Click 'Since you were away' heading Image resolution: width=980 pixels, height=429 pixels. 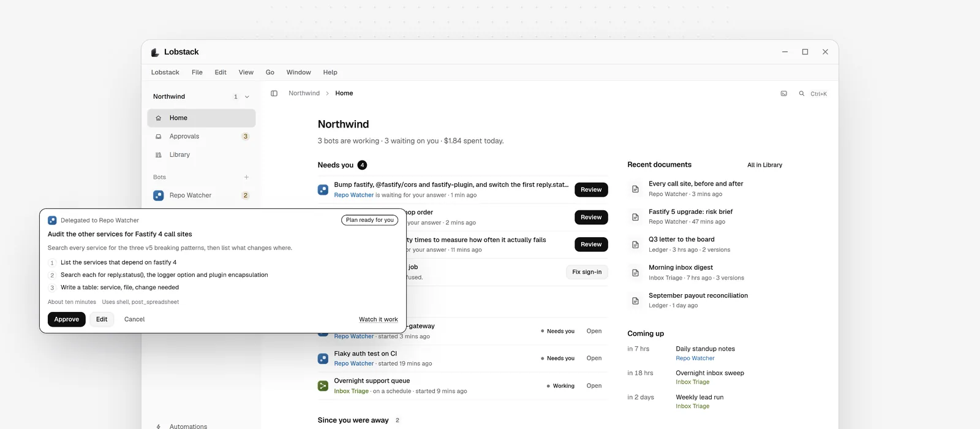[x=353, y=420]
